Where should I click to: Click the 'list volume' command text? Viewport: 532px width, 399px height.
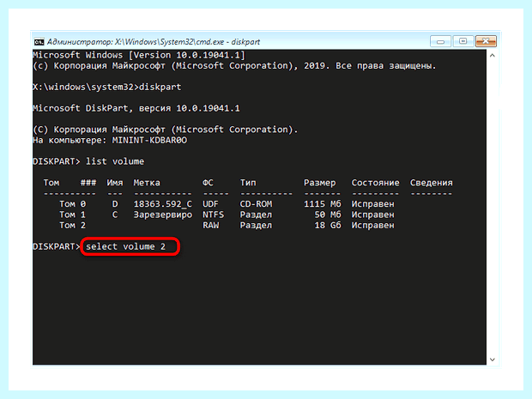click(115, 161)
